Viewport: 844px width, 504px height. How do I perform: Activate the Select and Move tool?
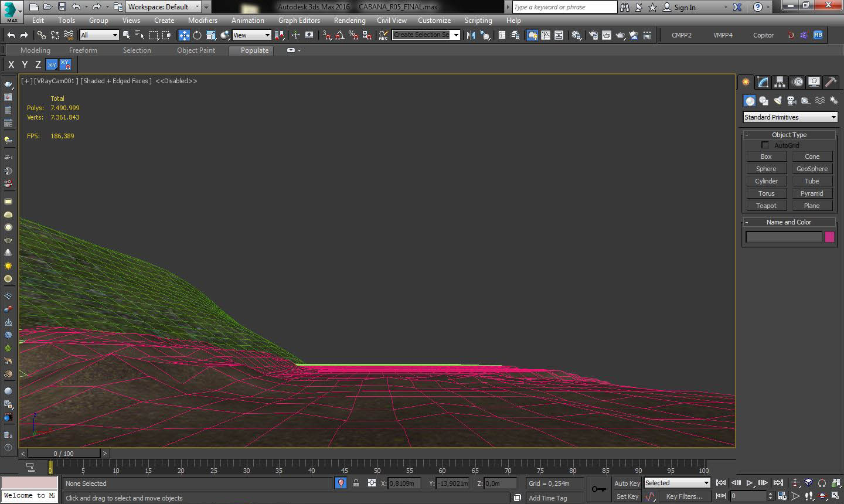point(184,35)
